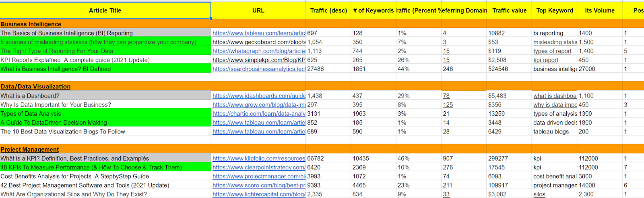Click traffic value 66782
The image size is (644, 198).
(328, 158)
